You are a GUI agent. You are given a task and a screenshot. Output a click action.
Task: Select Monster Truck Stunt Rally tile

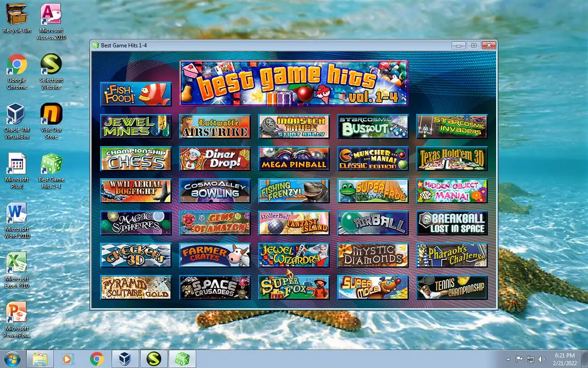(x=294, y=126)
